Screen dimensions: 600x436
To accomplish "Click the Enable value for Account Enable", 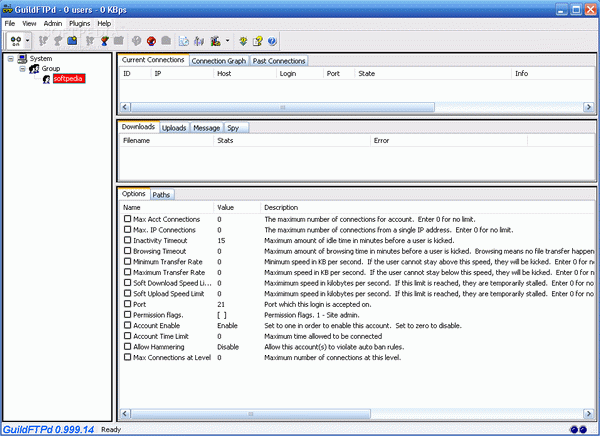I will (x=227, y=325).
